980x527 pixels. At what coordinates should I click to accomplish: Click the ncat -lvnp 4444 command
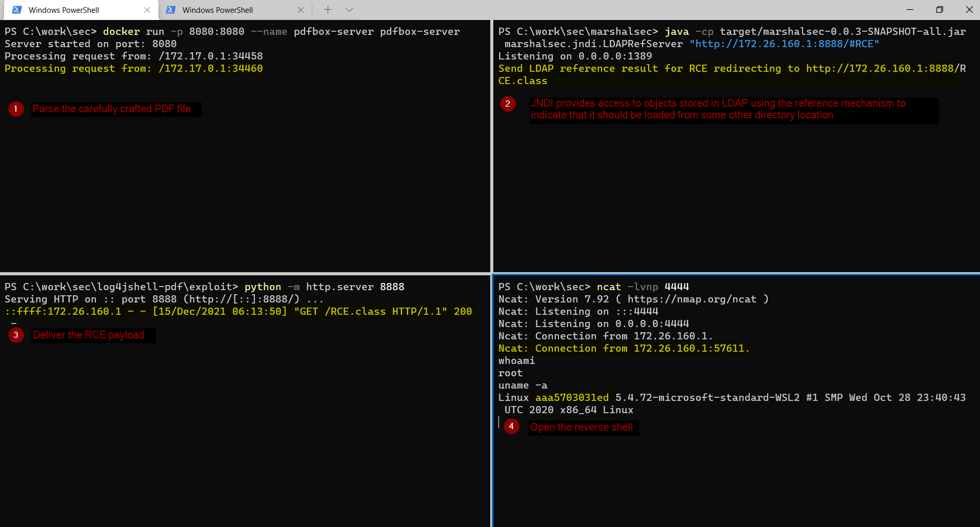[x=594, y=287]
